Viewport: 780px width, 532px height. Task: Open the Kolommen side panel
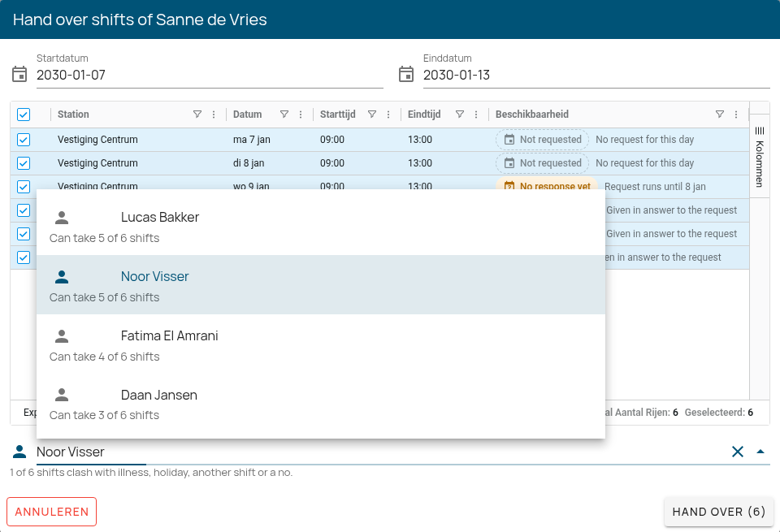click(x=760, y=156)
